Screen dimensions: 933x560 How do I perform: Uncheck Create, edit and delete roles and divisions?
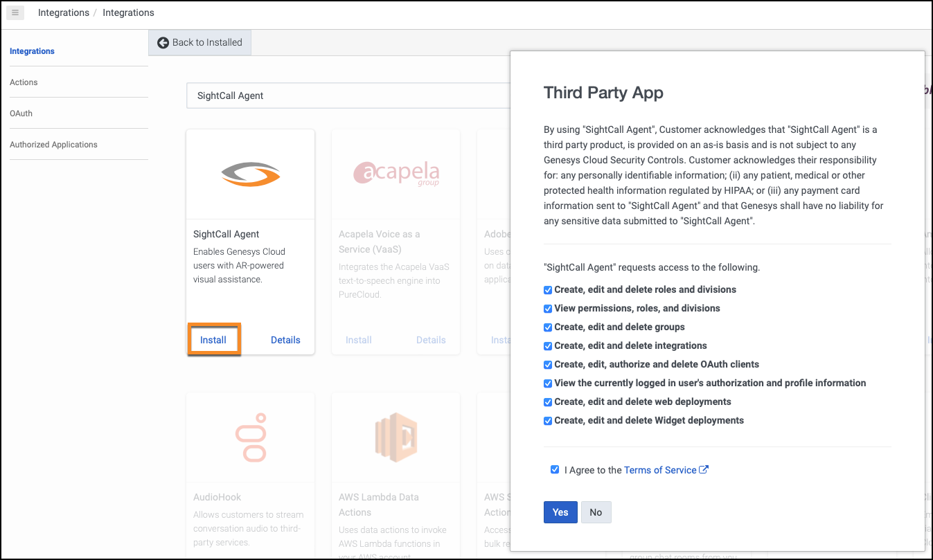548,290
